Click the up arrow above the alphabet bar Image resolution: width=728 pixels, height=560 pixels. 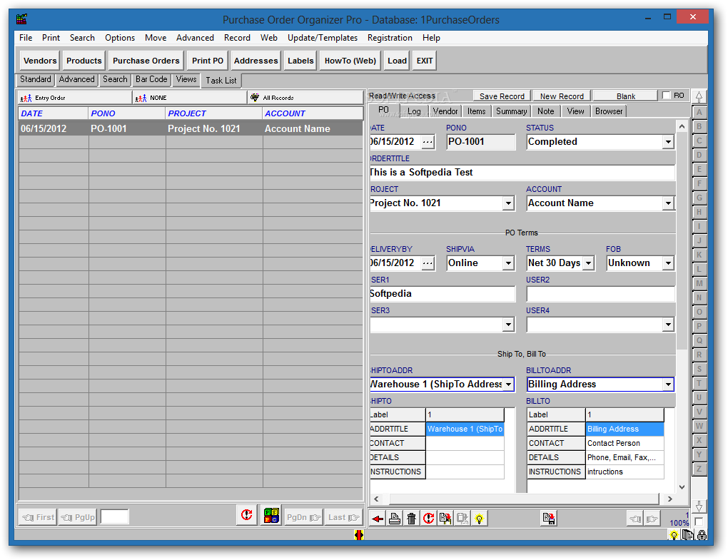[699, 97]
